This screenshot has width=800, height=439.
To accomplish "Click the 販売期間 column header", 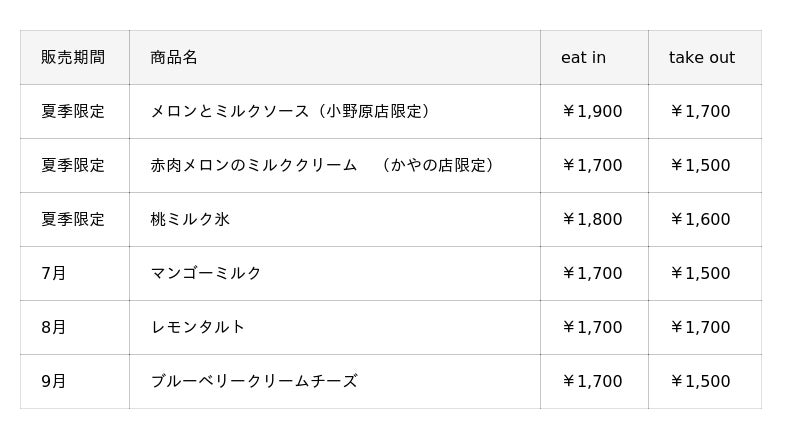I will pos(73,58).
